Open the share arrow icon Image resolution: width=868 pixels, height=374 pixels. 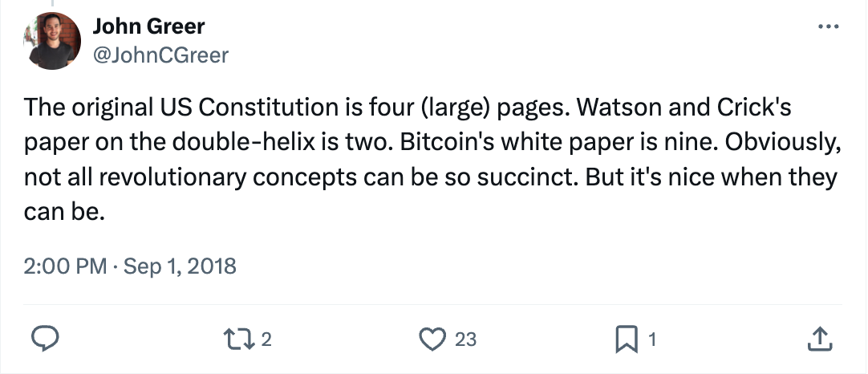tap(820, 339)
